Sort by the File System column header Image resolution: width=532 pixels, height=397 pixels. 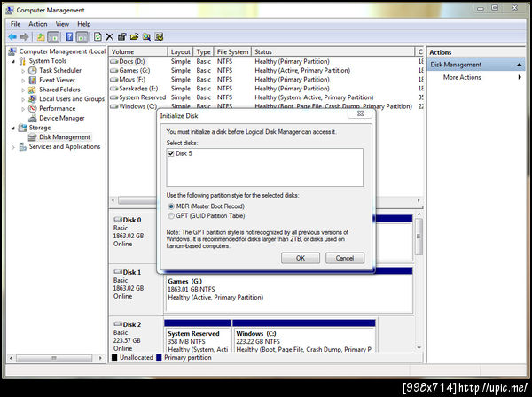232,52
